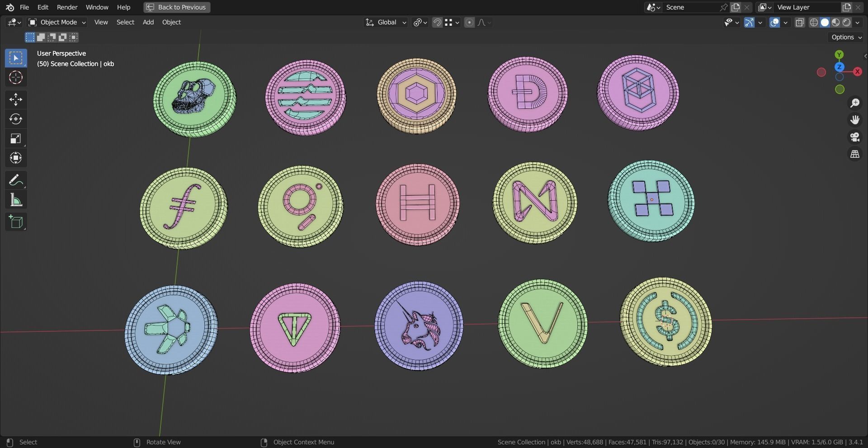Image resolution: width=868 pixels, height=448 pixels.
Task: Open the view layer browse dropdown
Action: click(x=765, y=7)
